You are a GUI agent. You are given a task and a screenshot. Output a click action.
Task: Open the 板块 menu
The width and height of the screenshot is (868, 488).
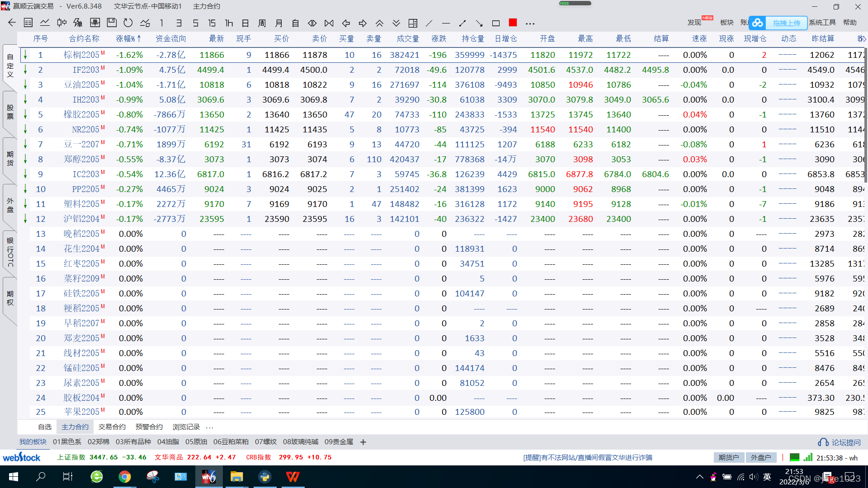(x=727, y=23)
